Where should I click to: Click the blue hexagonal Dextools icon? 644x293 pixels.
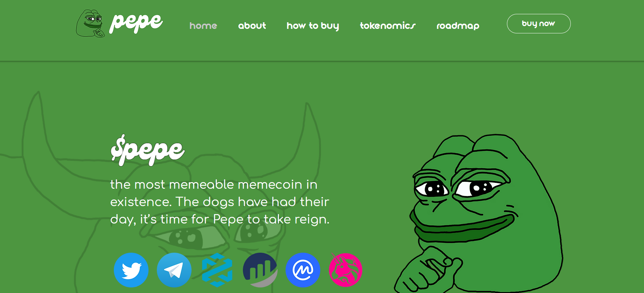click(217, 270)
